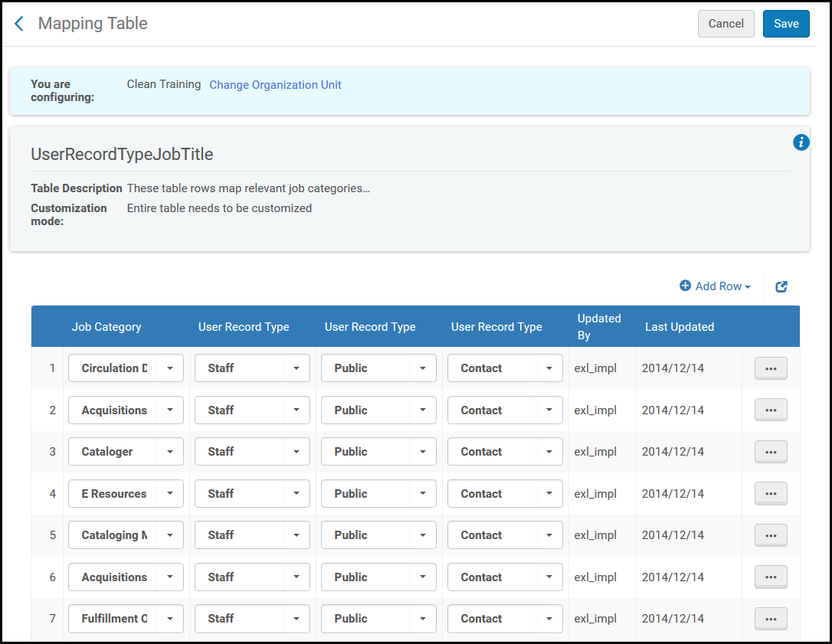
Task: Open row 7 actions ellipsis menu
Action: (771, 619)
